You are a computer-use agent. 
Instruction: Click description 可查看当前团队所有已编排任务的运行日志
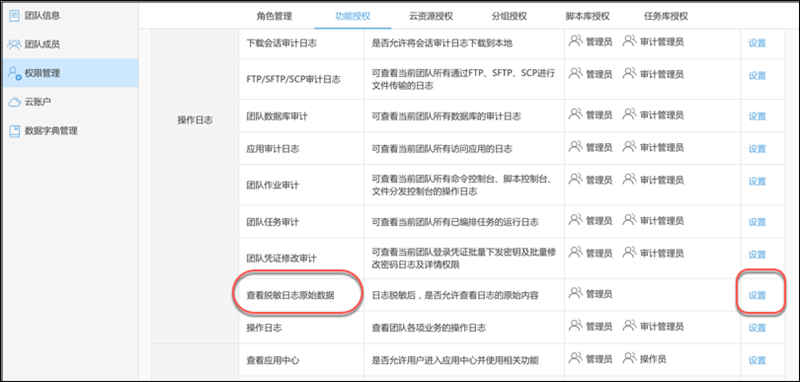point(455,222)
